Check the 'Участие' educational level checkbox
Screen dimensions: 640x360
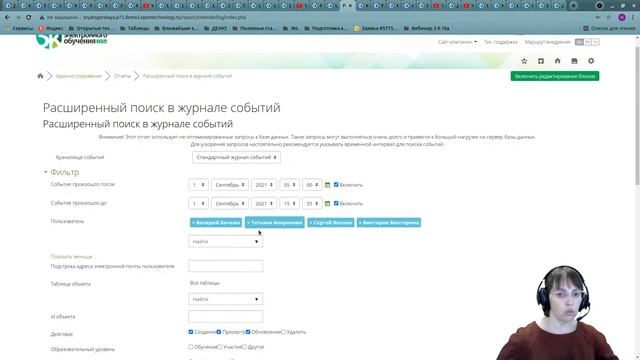pos(220,347)
